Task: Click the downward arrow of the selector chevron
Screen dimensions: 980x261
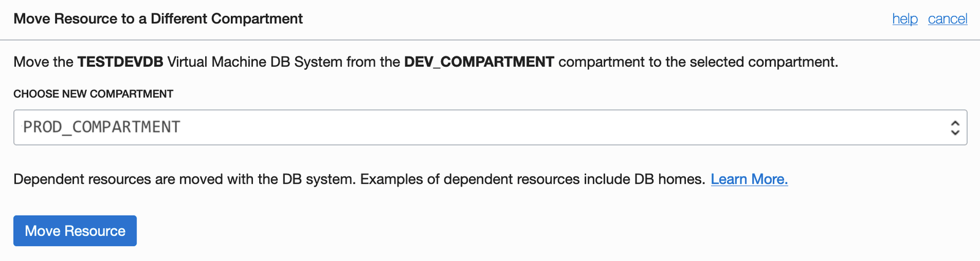Action: (x=955, y=132)
